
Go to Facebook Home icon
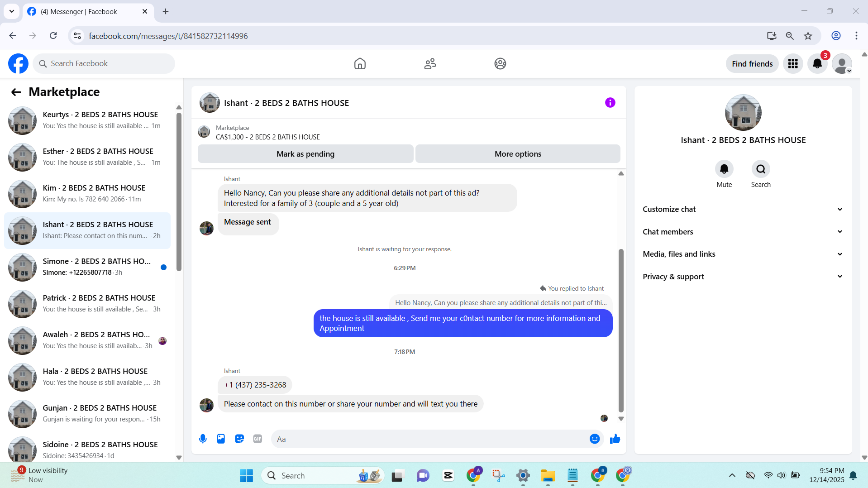360,63
